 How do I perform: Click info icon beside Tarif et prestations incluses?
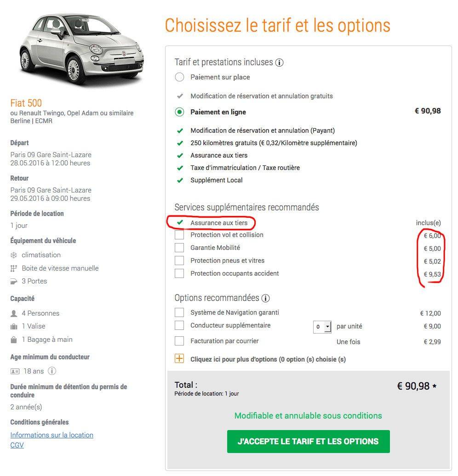coord(279,62)
